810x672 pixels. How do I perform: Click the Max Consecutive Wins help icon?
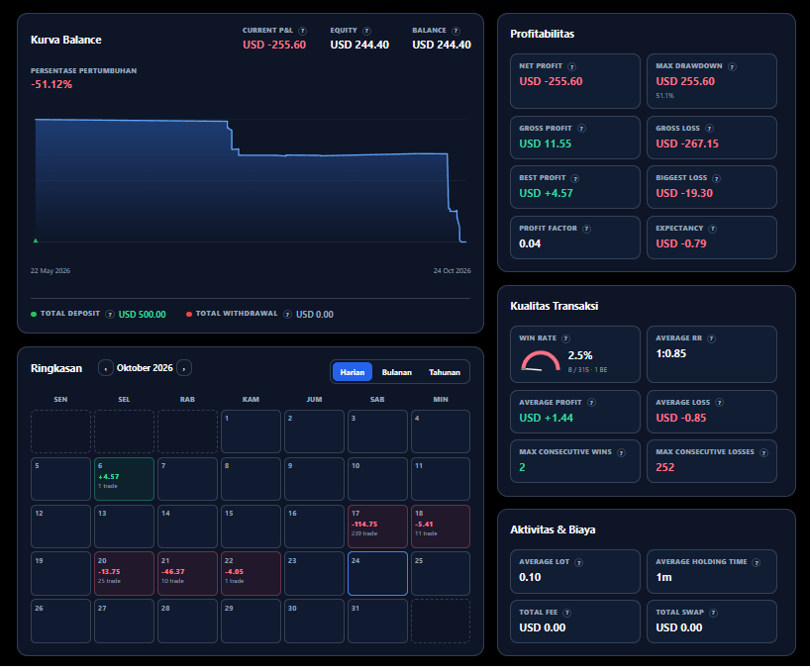[x=621, y=452]
